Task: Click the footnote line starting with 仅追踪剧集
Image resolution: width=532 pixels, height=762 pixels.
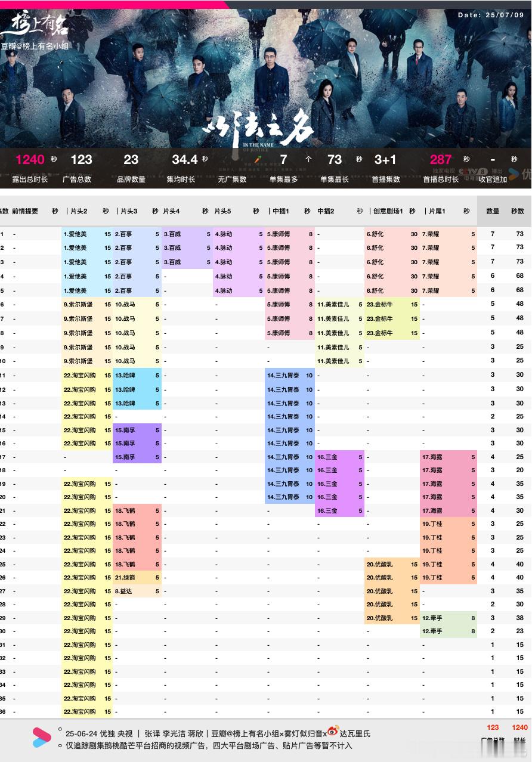Action: click(x=209, y=745)
